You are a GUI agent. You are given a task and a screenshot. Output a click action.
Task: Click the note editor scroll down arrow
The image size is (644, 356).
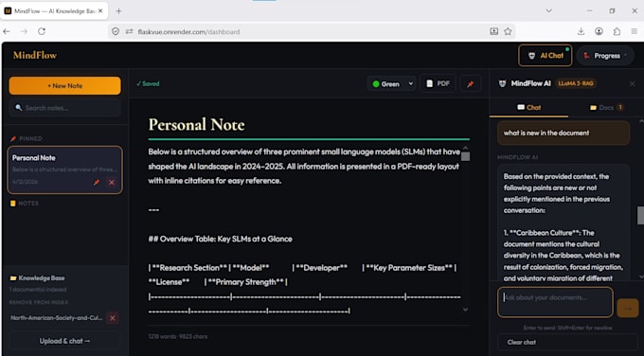click(x=465, y=310)
